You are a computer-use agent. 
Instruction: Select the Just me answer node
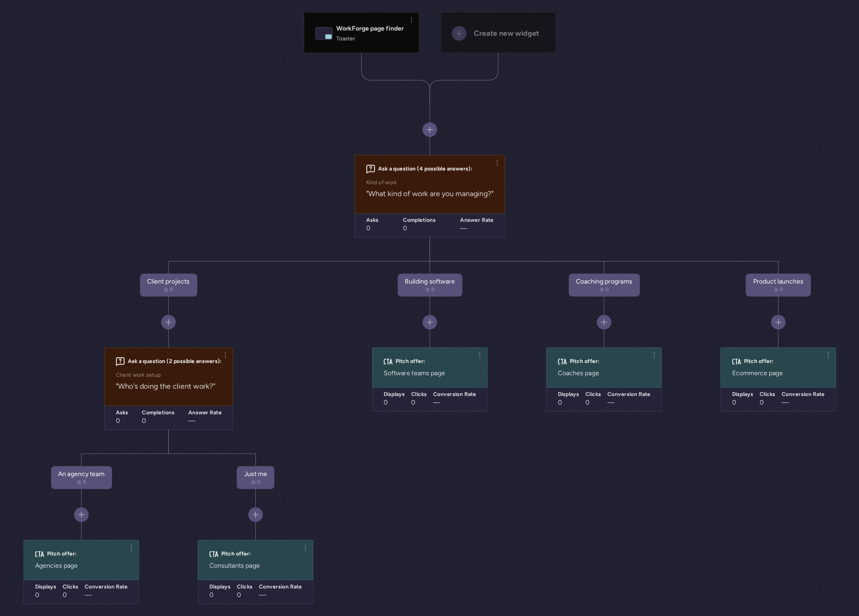[x=255, y=477]
